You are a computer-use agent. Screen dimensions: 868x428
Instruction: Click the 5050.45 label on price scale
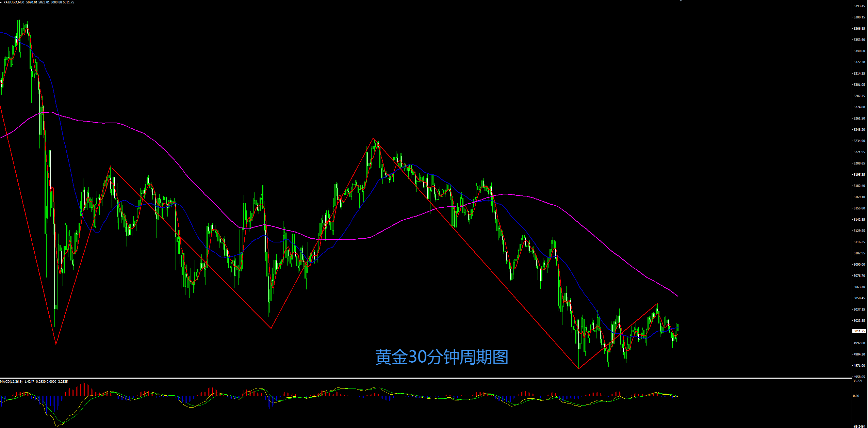pyautogui.click(x=859, y=298)
